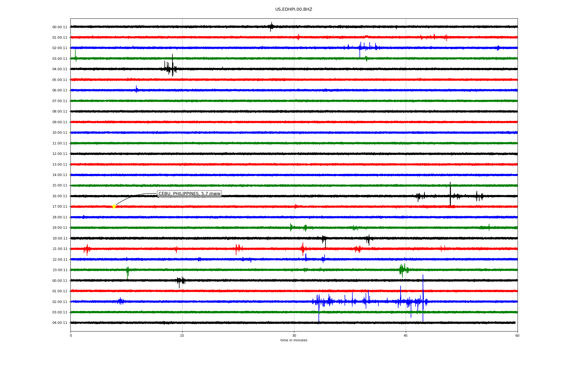
Task: Click the 15 tick on the x-axis
Action: 182,335
